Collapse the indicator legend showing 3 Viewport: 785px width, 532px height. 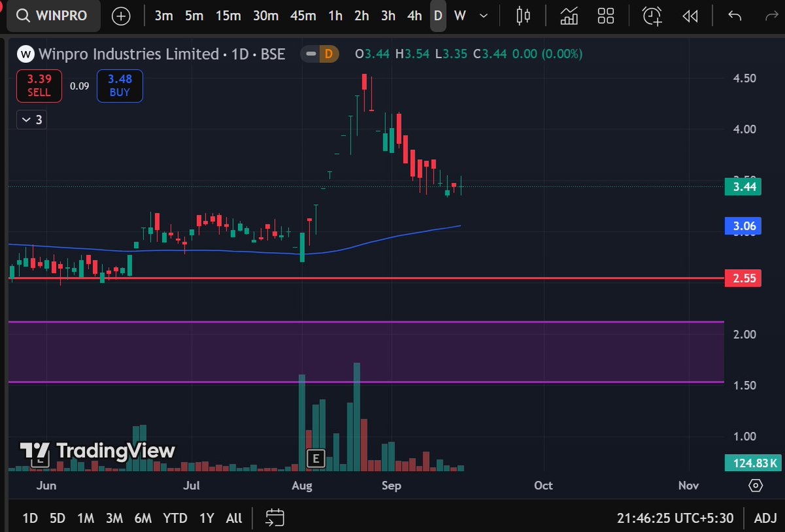[31, 120]
